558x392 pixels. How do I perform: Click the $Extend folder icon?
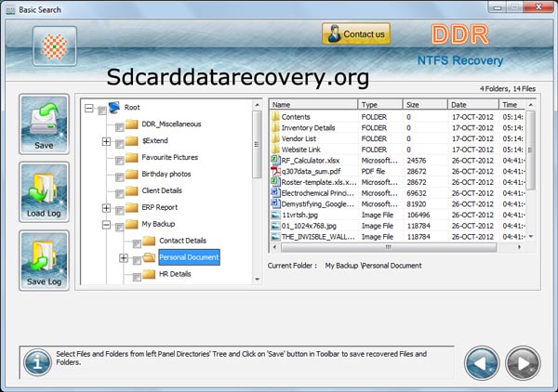(x=132, y=141)
